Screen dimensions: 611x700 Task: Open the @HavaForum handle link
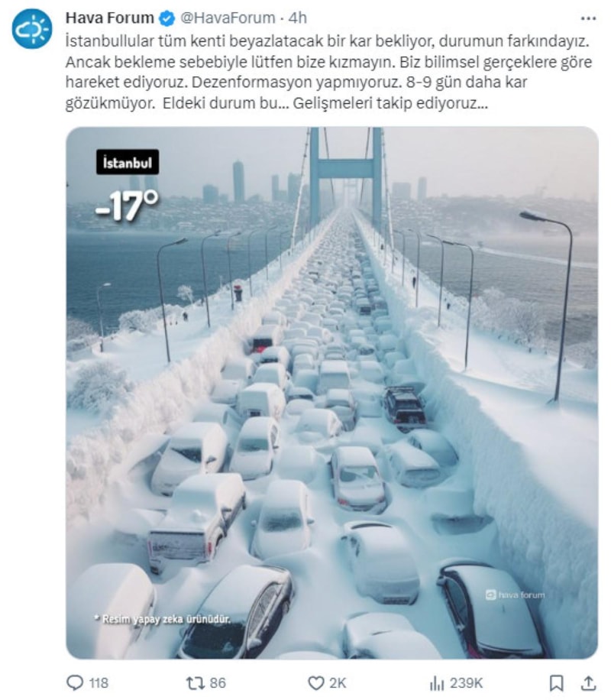pos(228,18)
